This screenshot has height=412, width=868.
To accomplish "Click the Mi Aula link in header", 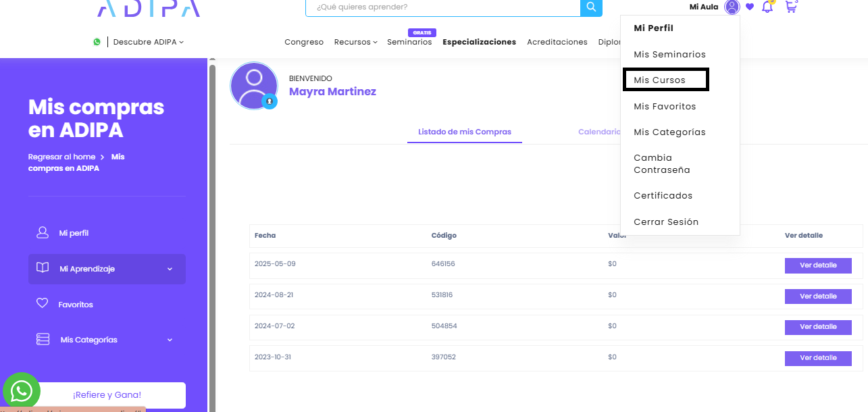I will click(704, 7).
